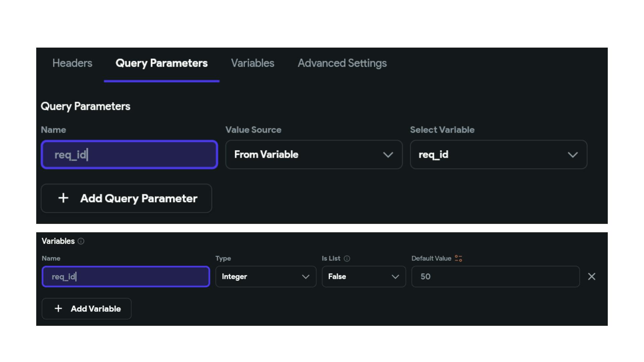This screenshot has height=362, width=644.
Task: Switch to the Headers tab
Action: tap(72, 63)
